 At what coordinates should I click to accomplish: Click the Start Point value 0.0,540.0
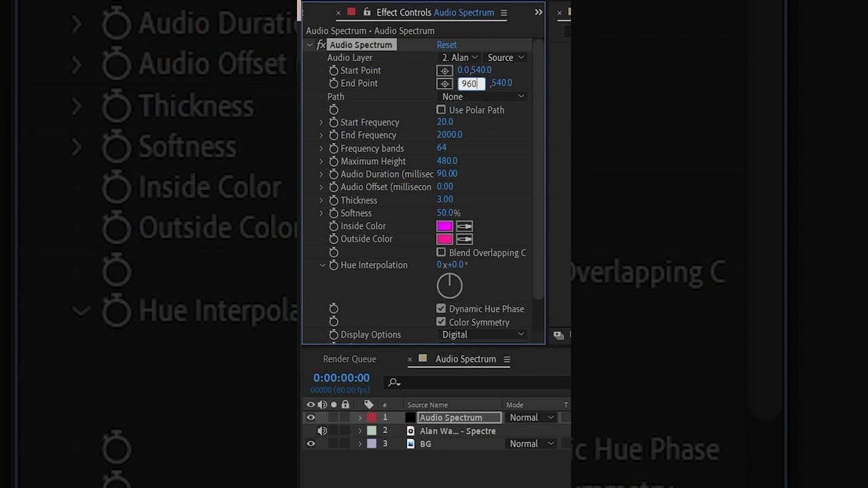[474, 70]
